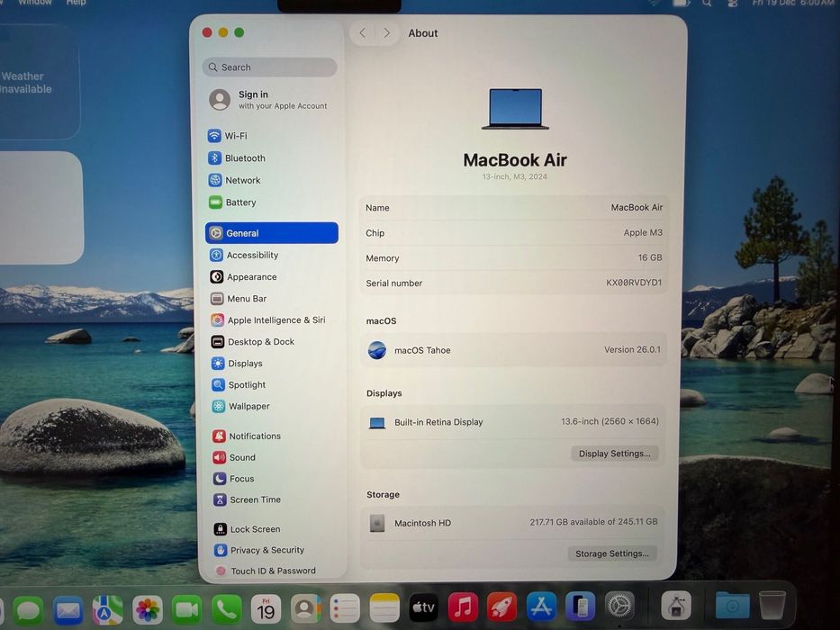This screenshot has width=840, height=630.
Task: Open Photos from the Dock
Action: 148,609
